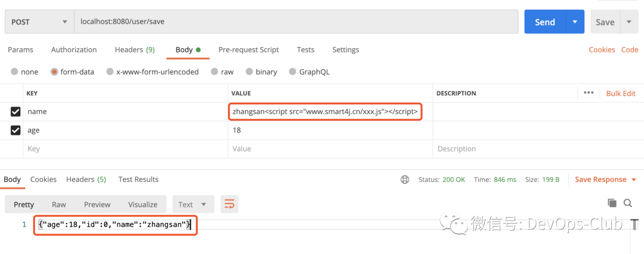Click the empty Value placeholder field

330,149
